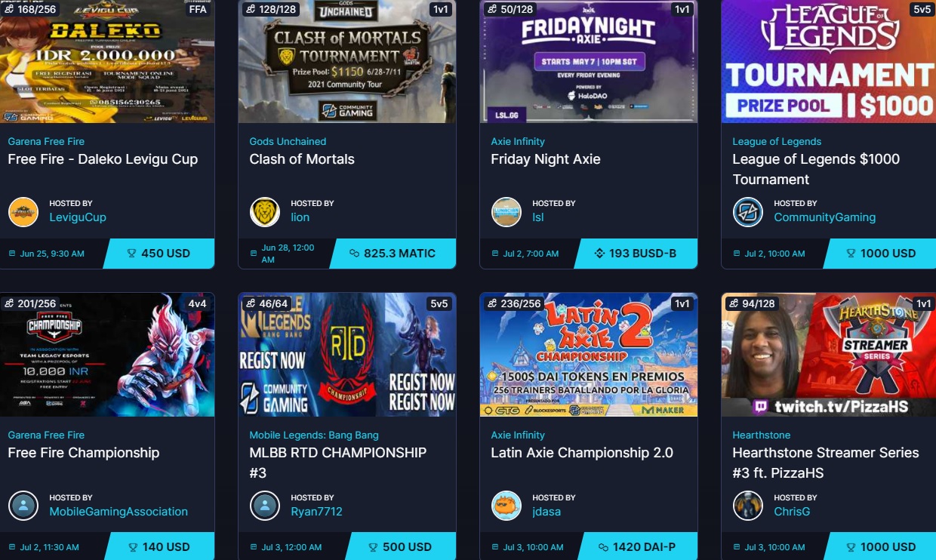The image size is (936, 560).
Task: Click the CommunityGaming host logo icon
Action: 748,211
